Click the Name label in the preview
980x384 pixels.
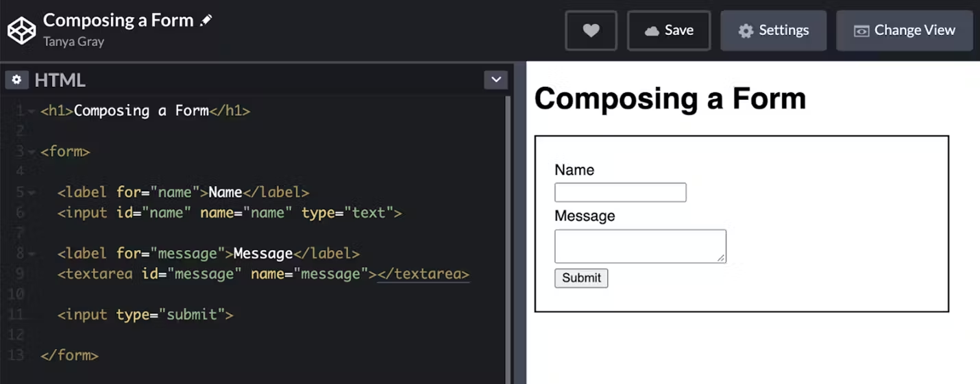[x=574, y=170]
